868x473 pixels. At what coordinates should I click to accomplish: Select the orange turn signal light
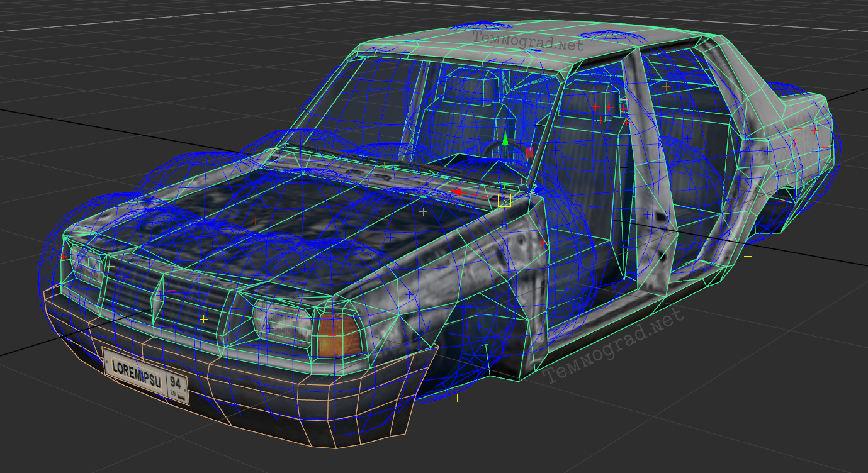pyautogui.click(x=339, y=333)
